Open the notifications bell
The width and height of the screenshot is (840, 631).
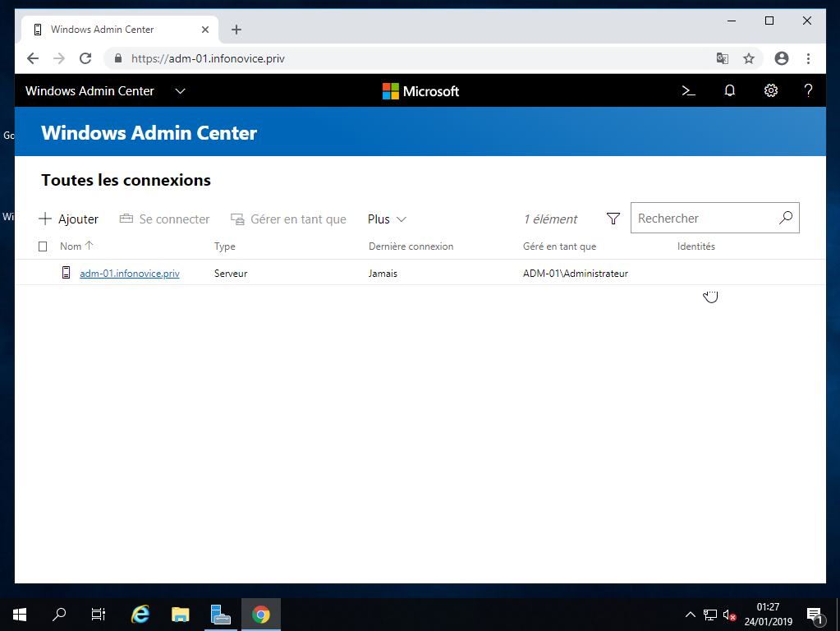click(x=729, y=91)
